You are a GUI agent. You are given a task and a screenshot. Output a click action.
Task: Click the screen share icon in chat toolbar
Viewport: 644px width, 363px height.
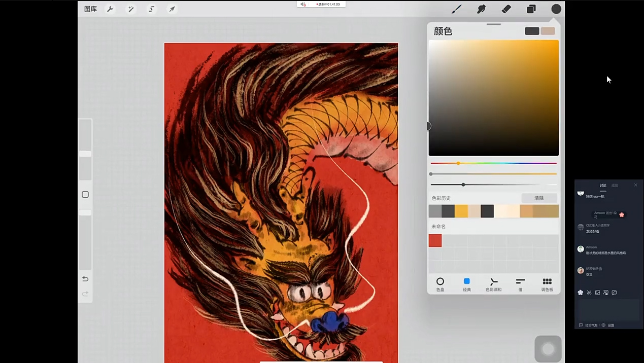(606, 293)
